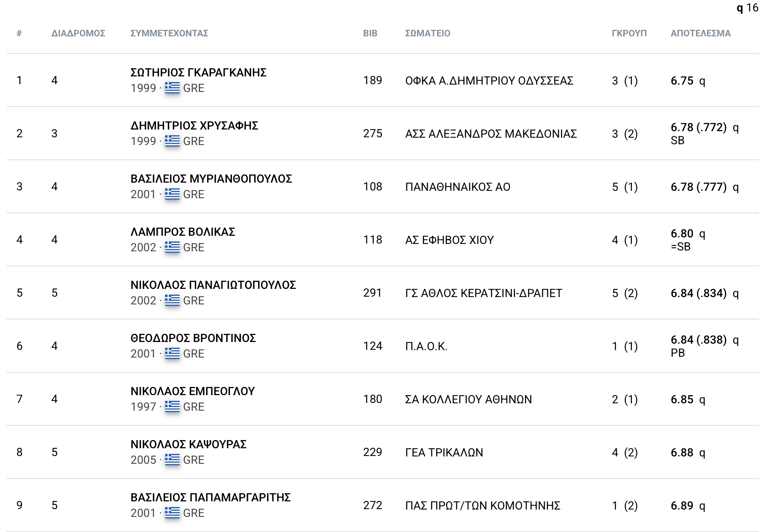Click club ΑΣ ΕΦΗΒΟΣ ΧΙΟΥ
Viewport: 772px width, 532px height.
click(449, 240)
